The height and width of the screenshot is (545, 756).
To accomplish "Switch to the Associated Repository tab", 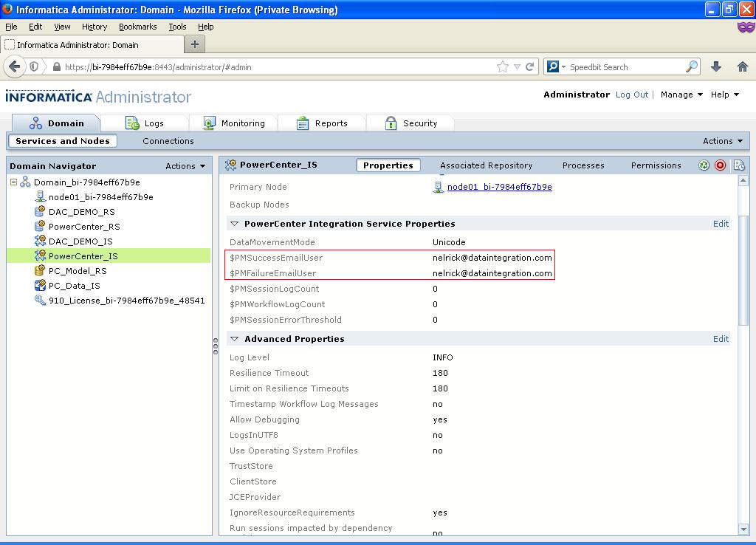I will click(x=486, y=165).
